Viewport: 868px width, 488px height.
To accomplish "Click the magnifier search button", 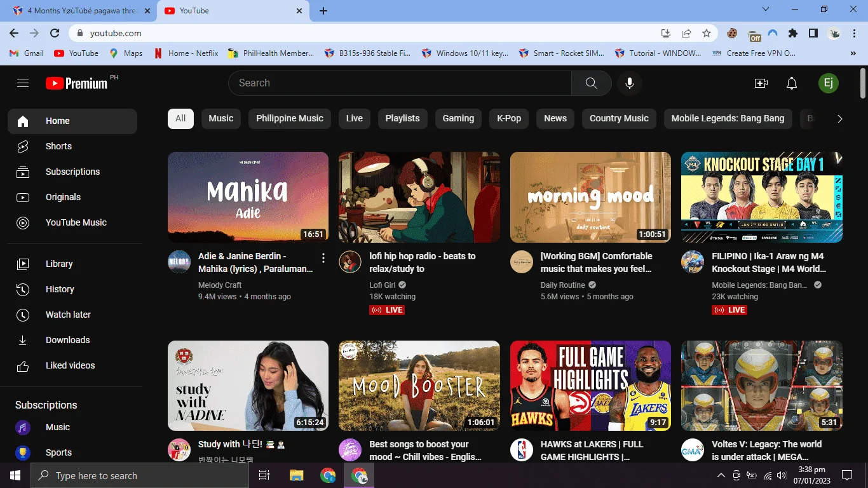I will [591, 83].
